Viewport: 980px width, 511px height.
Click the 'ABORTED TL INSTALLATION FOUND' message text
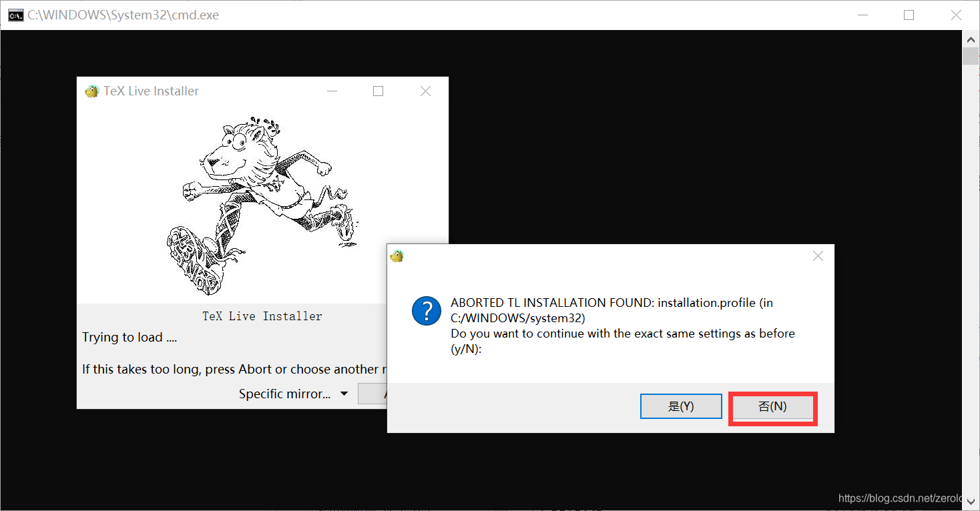(623, 325)
